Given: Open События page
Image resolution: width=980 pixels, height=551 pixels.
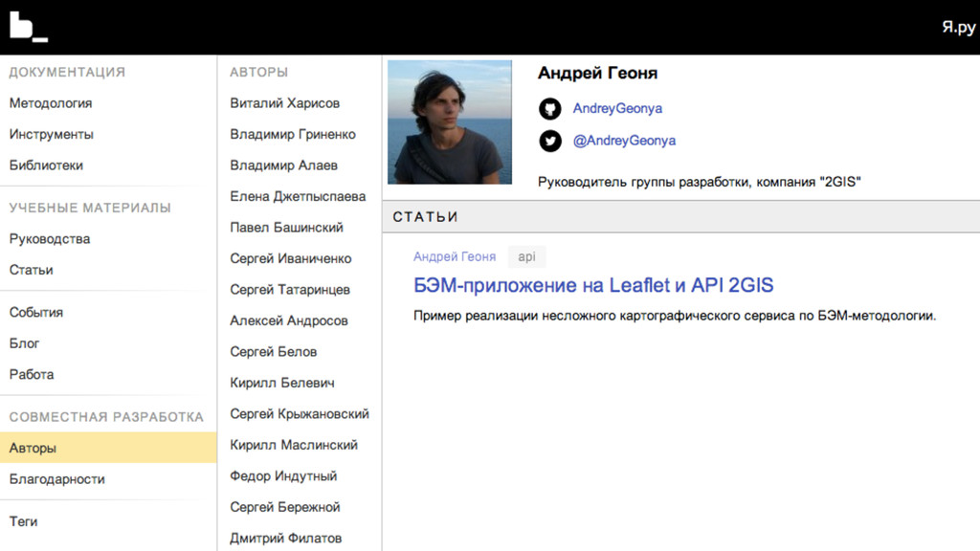Looking at the screenshot, I should 36,313.
